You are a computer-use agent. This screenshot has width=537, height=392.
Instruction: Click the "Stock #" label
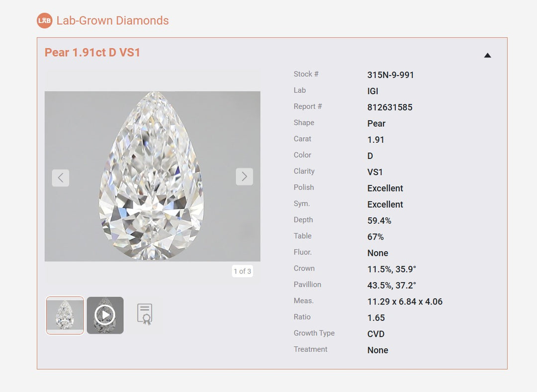tap(306, 74)
